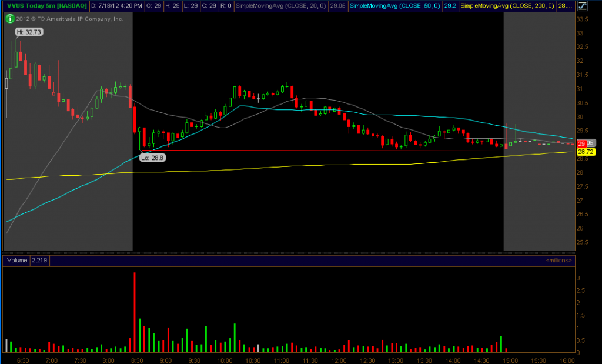Screen dimensions: 602x364
Task: Click the 50 SMA value 29.2 in header
Action: (450, 6)
